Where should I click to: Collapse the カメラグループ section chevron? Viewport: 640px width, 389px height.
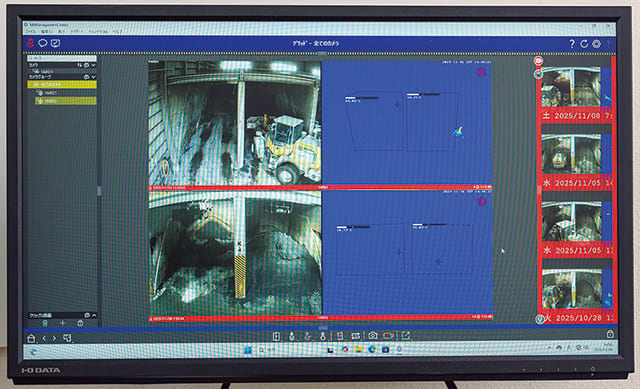(x=93, y=77)
